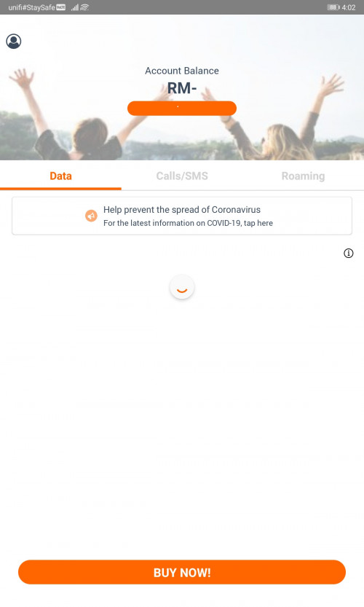Select the RM- balance amount

tap(182, 88)
